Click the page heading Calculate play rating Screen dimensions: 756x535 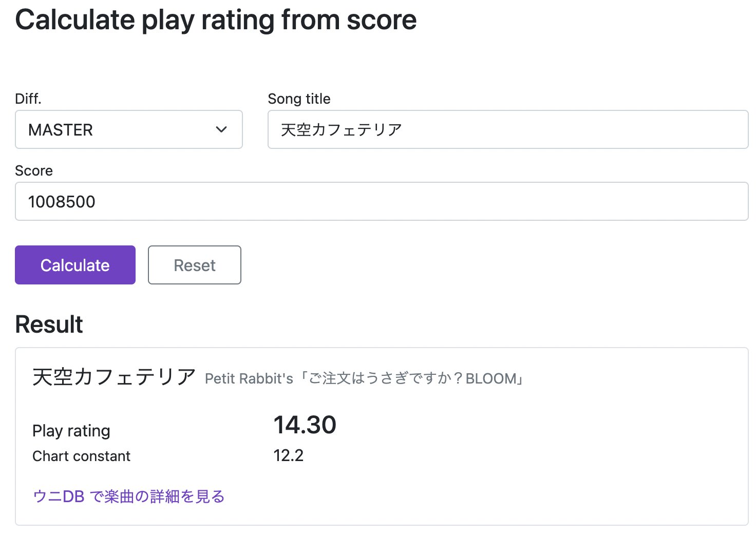point(216,21)
